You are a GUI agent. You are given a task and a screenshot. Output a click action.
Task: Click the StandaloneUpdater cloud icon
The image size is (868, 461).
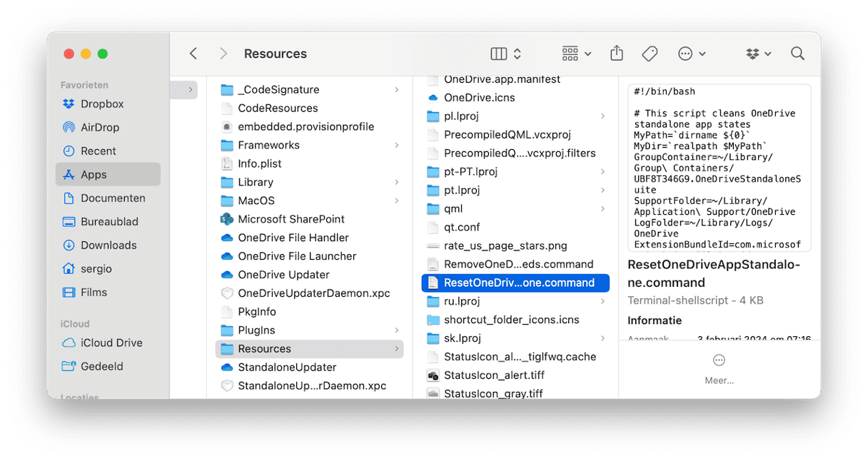[x=227, y=368]
